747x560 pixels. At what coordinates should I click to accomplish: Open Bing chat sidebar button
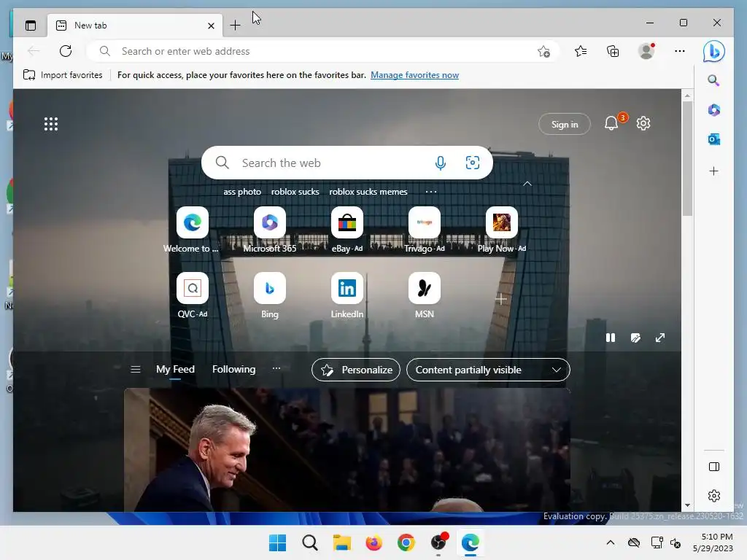point(713,52)
